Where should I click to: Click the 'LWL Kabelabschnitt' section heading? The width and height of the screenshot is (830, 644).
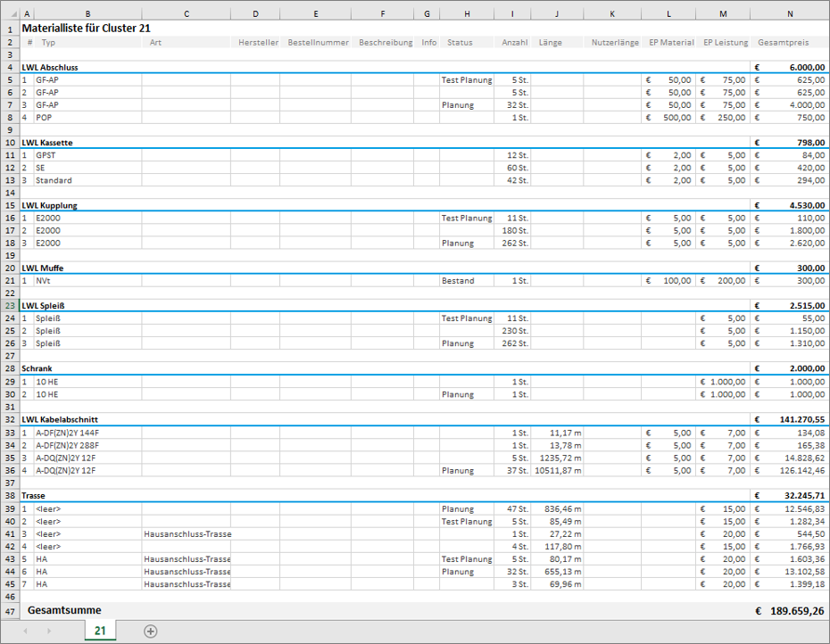(60, 419)
